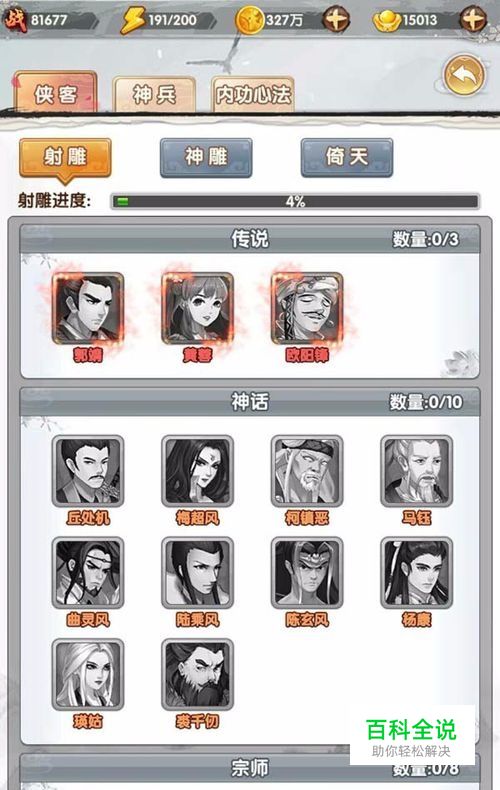Screen dimensions: 500x790
Task: Add ingots with the plus icon beside 15013
Action: pyautogui.click(x=473, y=20)
